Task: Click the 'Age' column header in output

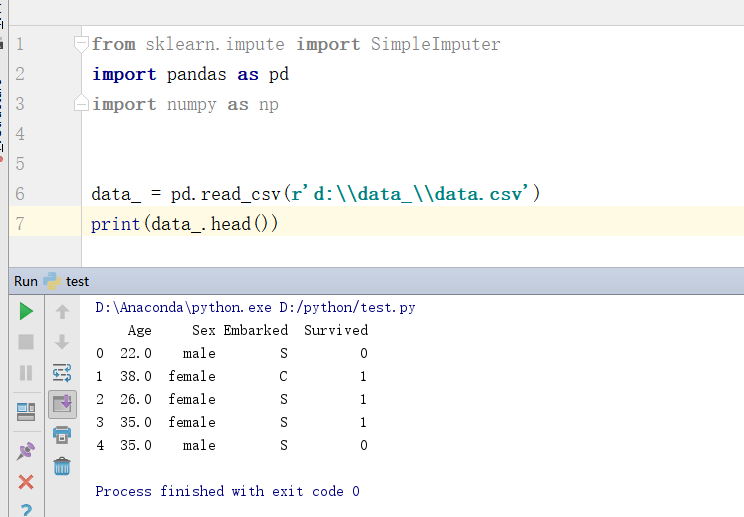Action: 140,331
